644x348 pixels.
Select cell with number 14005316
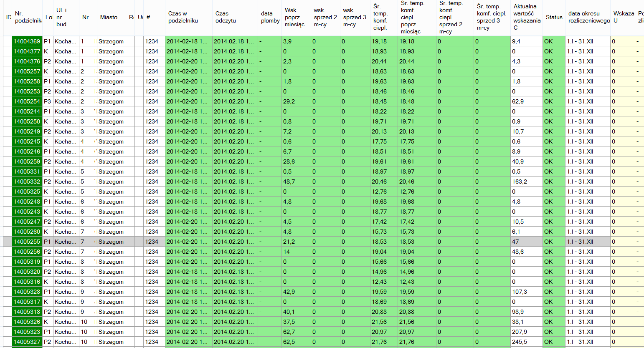[x=27, y=282]
